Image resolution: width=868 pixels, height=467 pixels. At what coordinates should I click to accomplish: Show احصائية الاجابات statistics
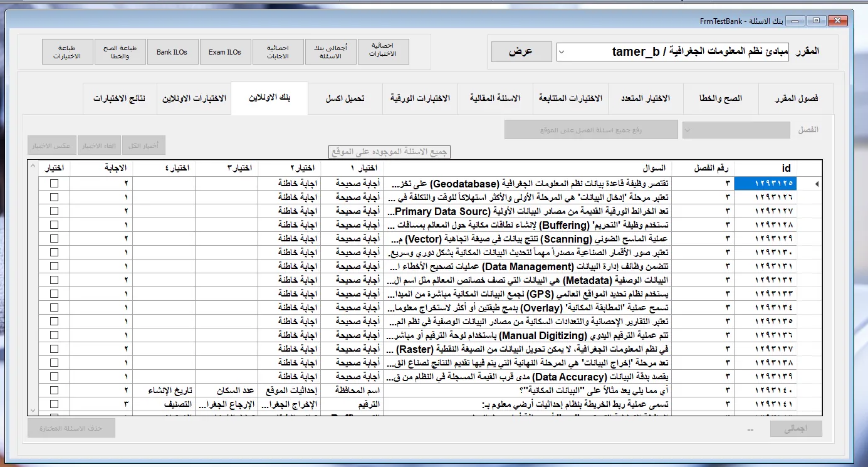pos(278,52)
